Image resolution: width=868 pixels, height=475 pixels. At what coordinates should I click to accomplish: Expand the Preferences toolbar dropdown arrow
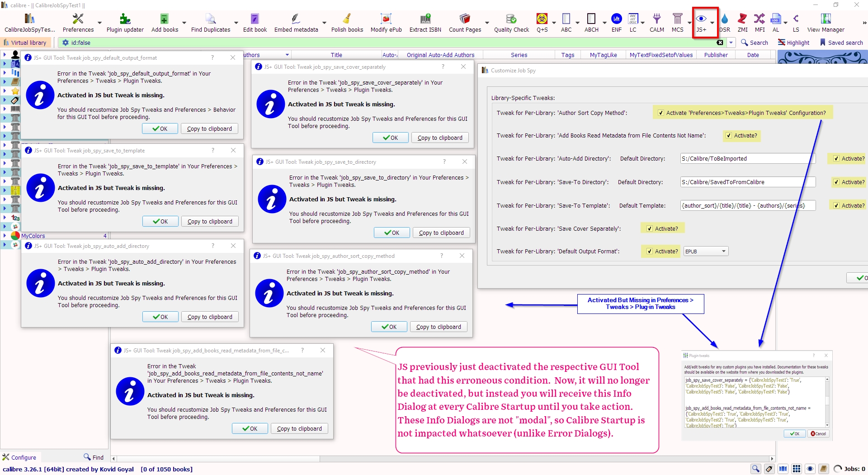point(99,23)
